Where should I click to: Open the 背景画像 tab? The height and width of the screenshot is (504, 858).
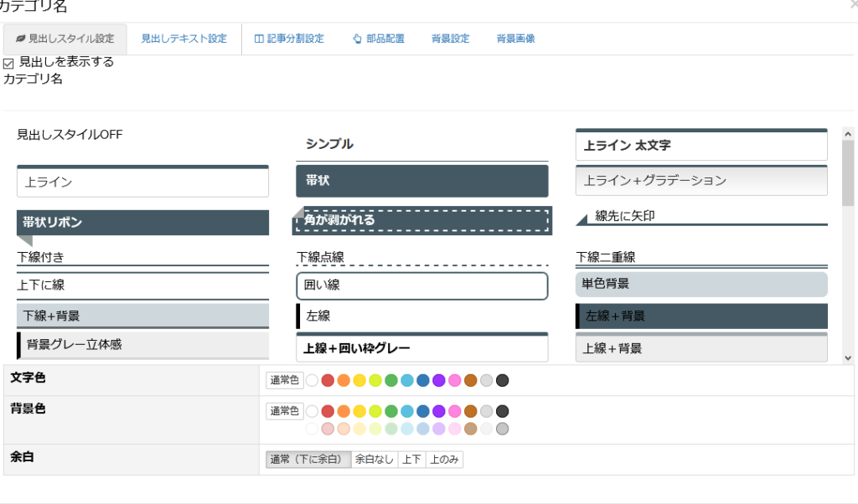515,39
